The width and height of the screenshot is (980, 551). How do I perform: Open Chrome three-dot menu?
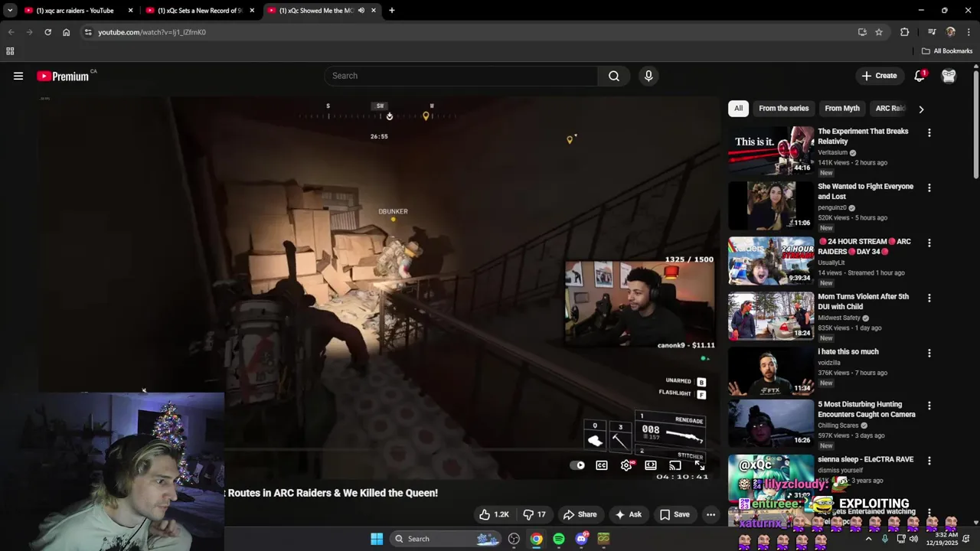[x=969, y=32]
